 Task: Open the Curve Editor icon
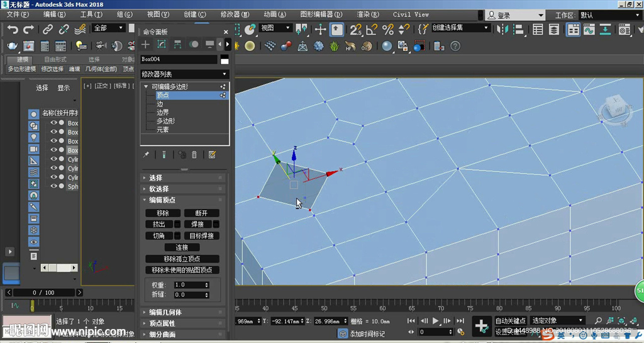(589, 29)
